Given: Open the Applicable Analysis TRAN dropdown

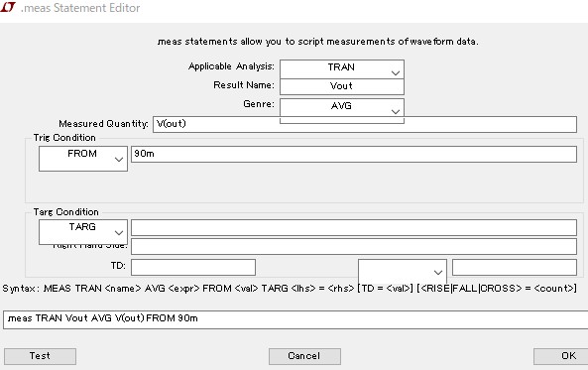Looking at the screenshot, I should coord(342,69).
